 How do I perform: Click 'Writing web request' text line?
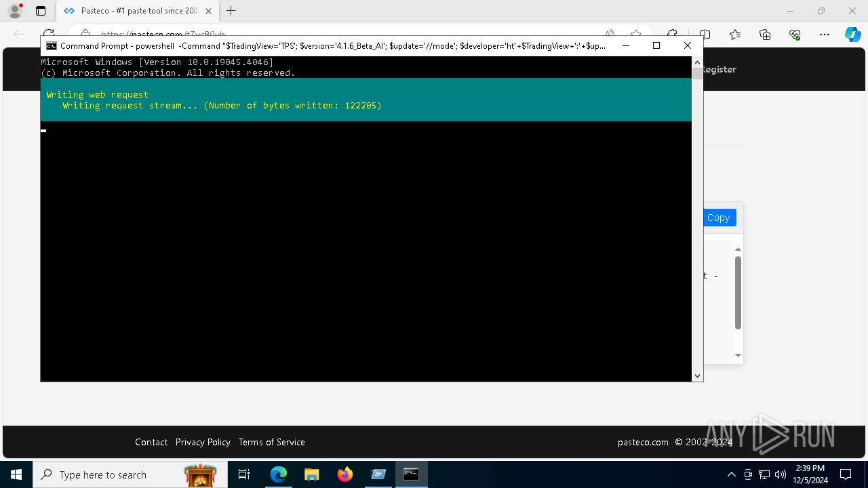pos(98,94)
